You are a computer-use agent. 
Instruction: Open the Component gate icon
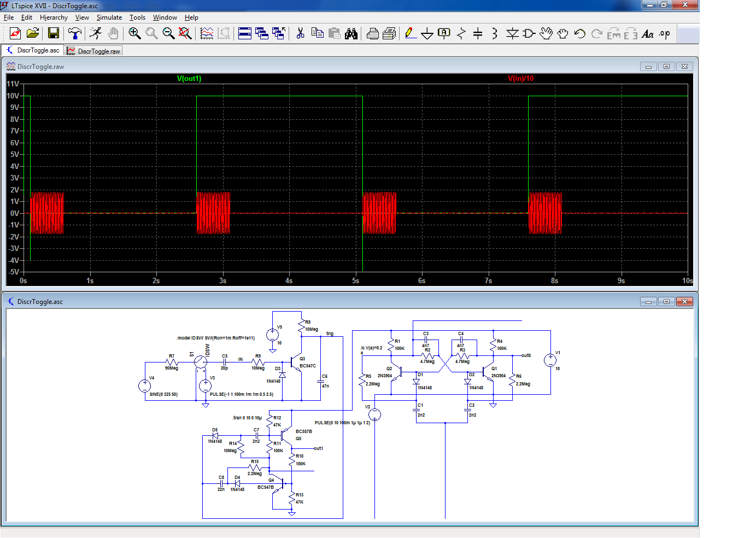pyautogui.click(x=529, y=33)
